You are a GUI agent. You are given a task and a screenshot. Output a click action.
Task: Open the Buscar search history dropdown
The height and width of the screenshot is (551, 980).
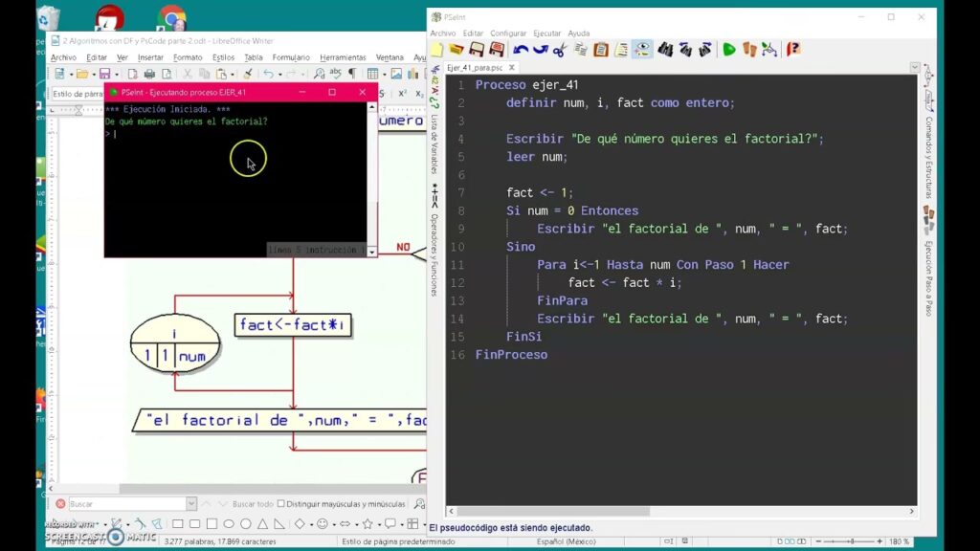[191, 504]
